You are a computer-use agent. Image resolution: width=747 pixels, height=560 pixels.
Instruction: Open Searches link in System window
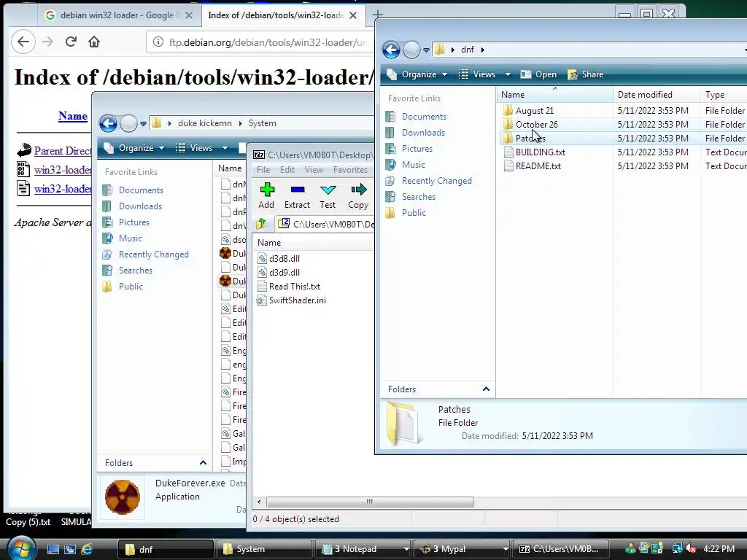pyautogui.click(x=135, y=271)
